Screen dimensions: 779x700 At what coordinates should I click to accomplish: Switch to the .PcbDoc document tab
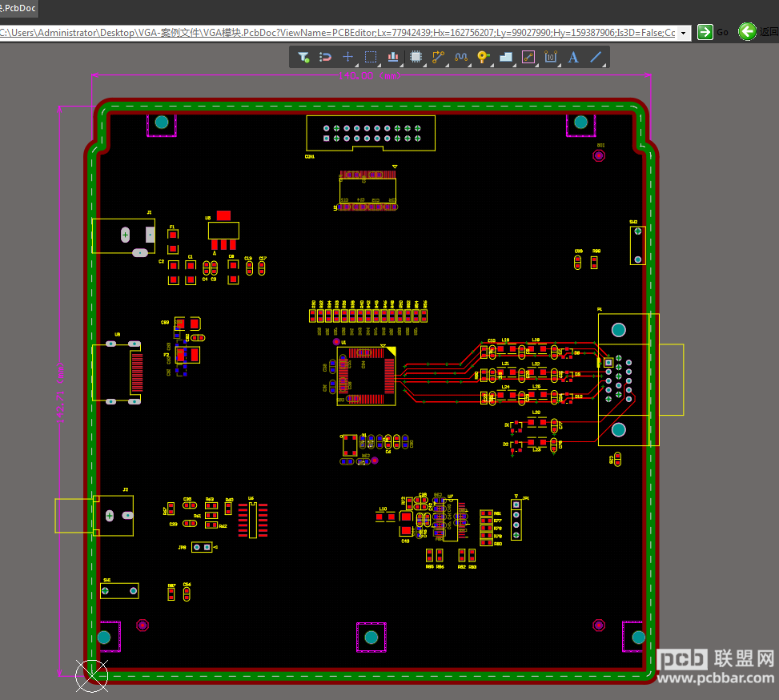[x=18, y=8]
